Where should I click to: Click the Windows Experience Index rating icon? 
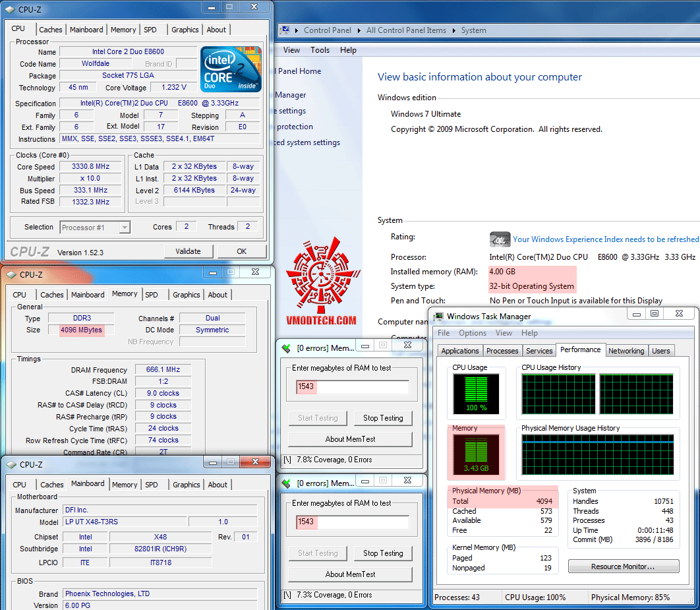pyautogui.click(x=500, y=239)
